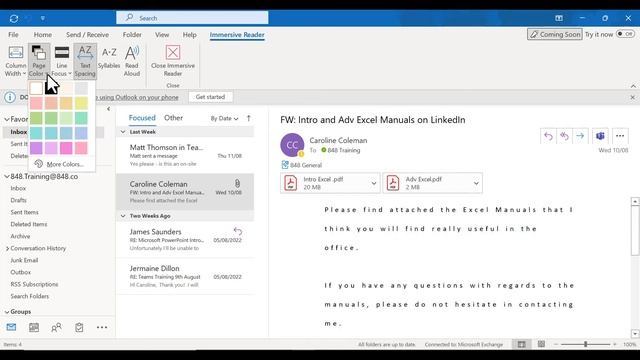This screenshot has height=360, width=640.
Task: Open More actions ellipsis in message
Action: [620, 136]
